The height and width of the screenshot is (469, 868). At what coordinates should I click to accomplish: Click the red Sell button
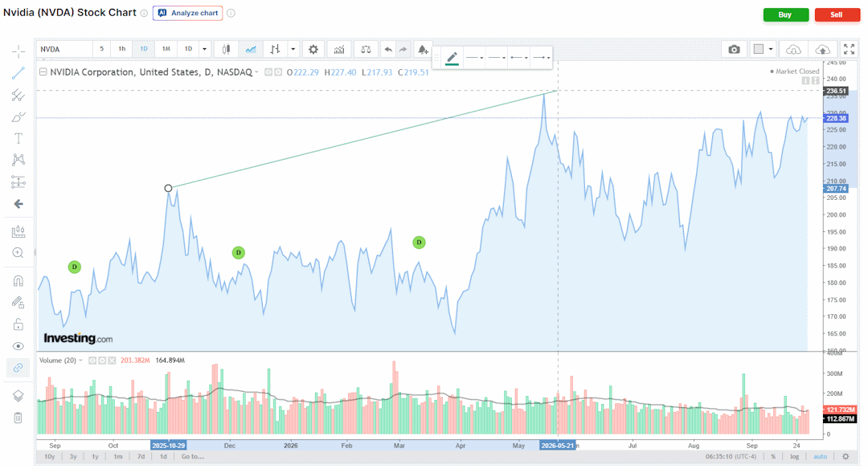pos(837,15)
